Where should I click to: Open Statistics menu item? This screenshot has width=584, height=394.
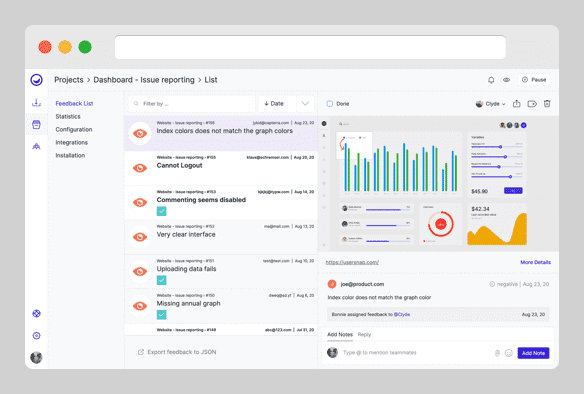click(68, 117)
